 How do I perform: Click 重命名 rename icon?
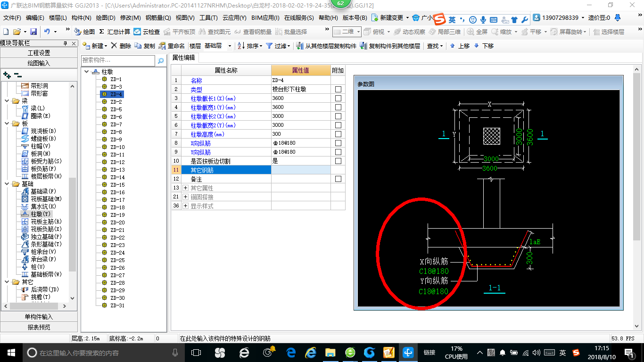tap(162, 46)
